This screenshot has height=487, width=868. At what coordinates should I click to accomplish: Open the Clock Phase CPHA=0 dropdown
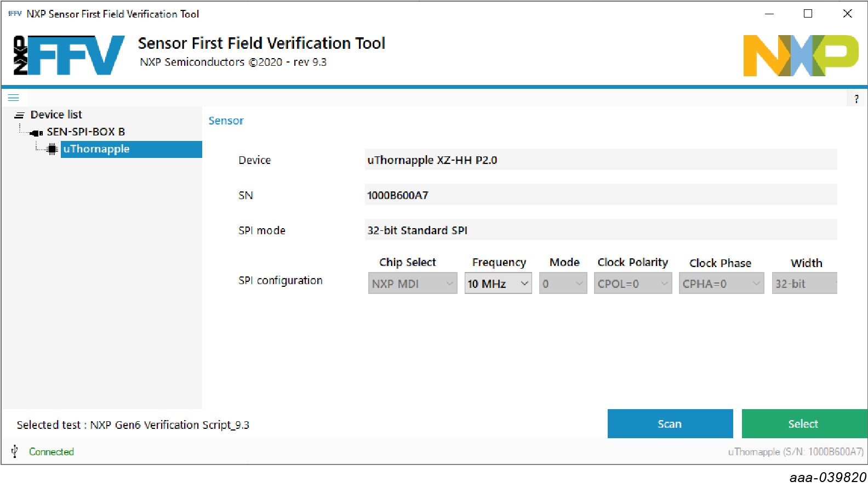721,284
